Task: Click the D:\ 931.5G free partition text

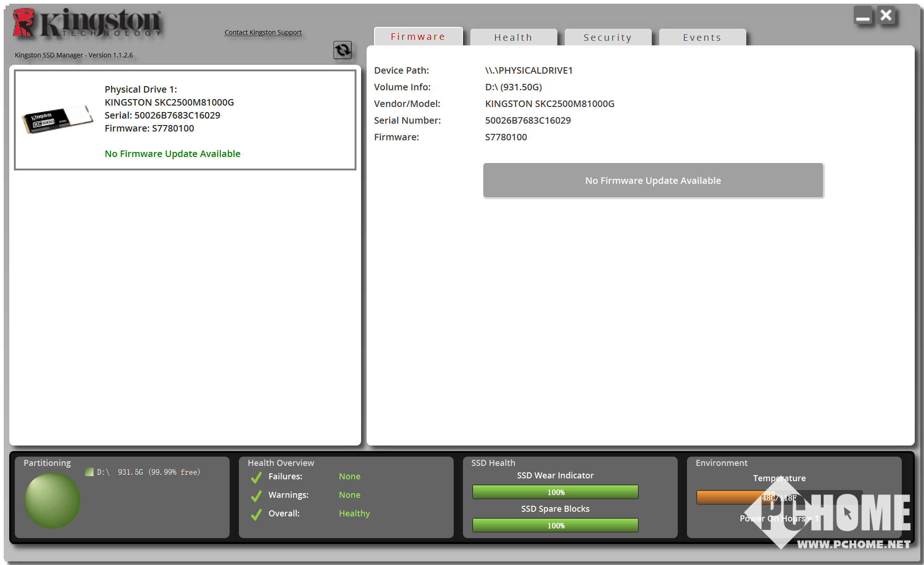Action: (149, 472)
